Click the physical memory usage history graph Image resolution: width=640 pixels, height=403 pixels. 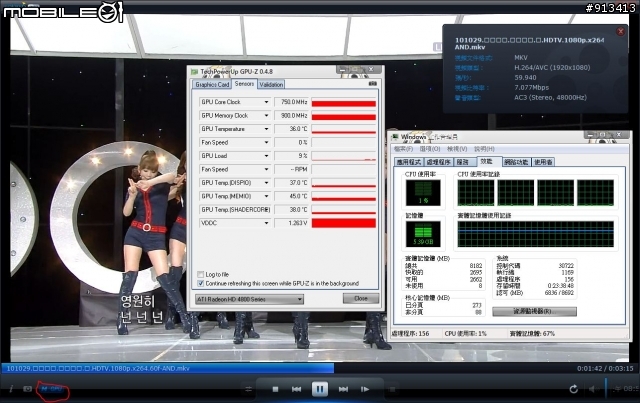[x=536, y=234]
